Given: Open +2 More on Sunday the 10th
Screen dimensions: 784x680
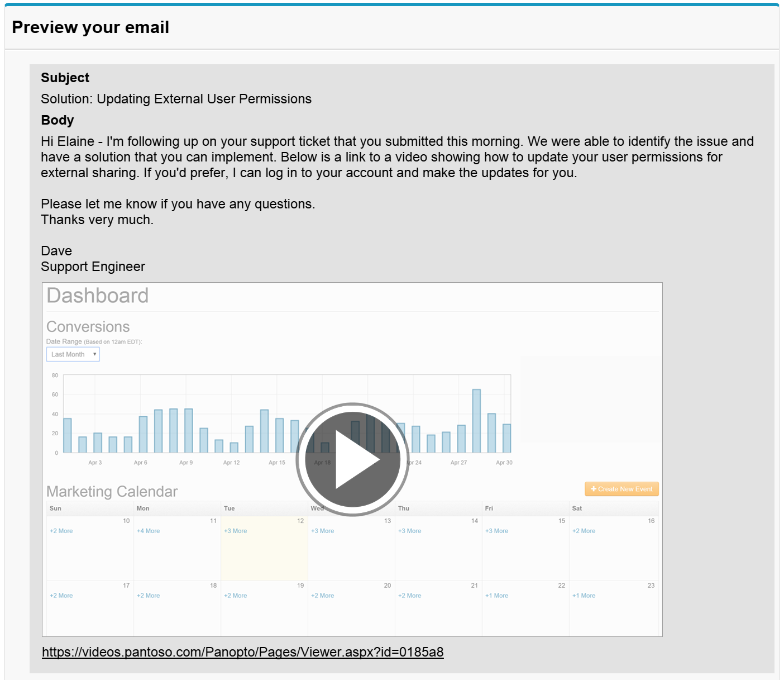Looking at the screenshot, I should pyautogui.click(x=61, y=531).
